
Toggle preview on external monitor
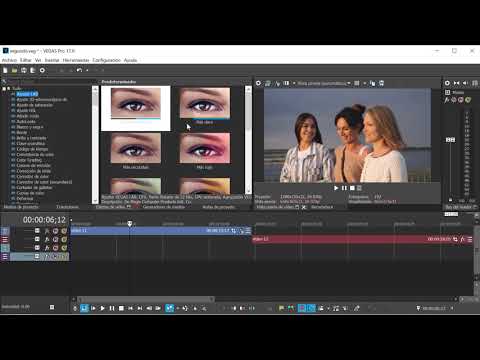click(x=268, y=83)
